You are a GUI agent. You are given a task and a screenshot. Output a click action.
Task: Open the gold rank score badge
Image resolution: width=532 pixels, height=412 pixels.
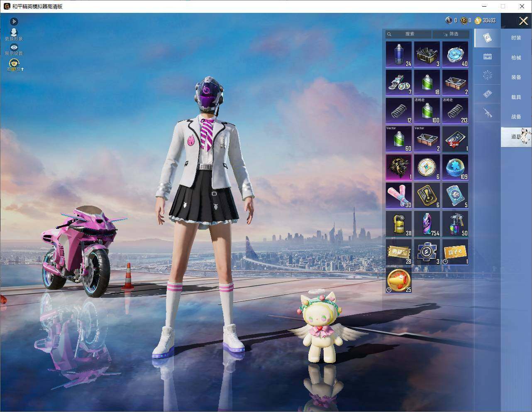(15, 65)
